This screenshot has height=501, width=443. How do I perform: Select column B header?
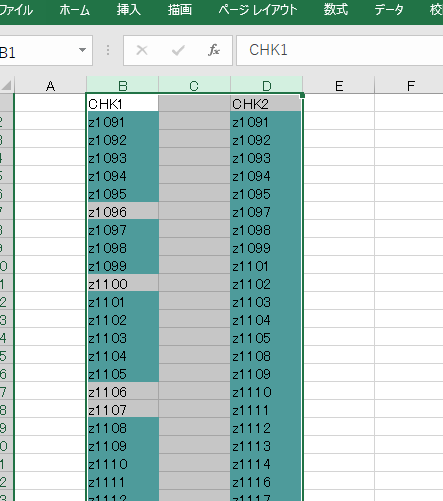coord(123,86)
